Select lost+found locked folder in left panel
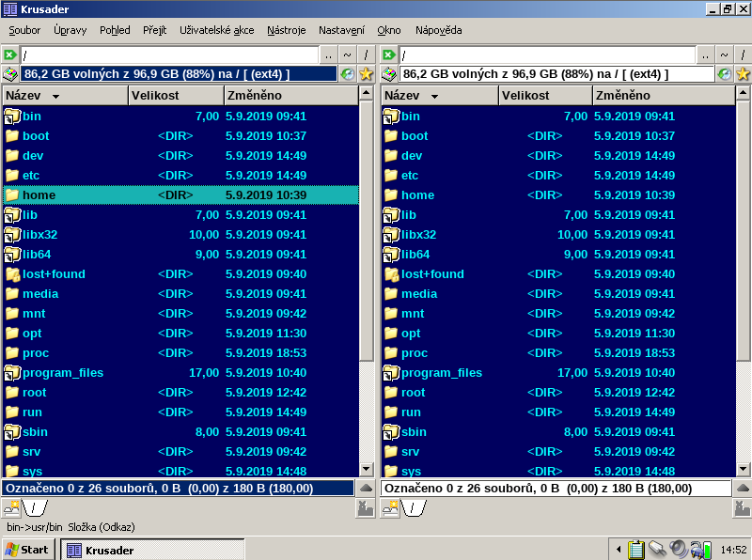 (180, 273)
